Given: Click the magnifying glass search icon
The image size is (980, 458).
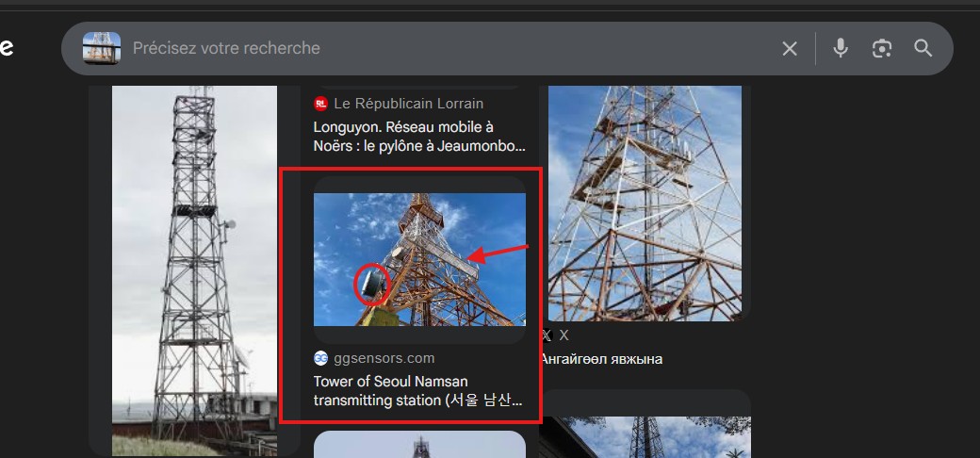Looking at the screenshot, I should pyautogui.click(x=923, y=48).
